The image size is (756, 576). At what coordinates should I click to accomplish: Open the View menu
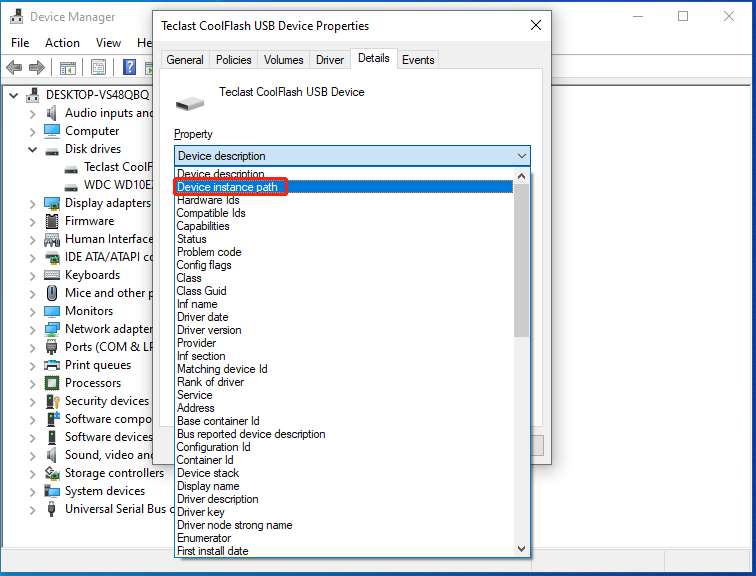click(108, 43)
